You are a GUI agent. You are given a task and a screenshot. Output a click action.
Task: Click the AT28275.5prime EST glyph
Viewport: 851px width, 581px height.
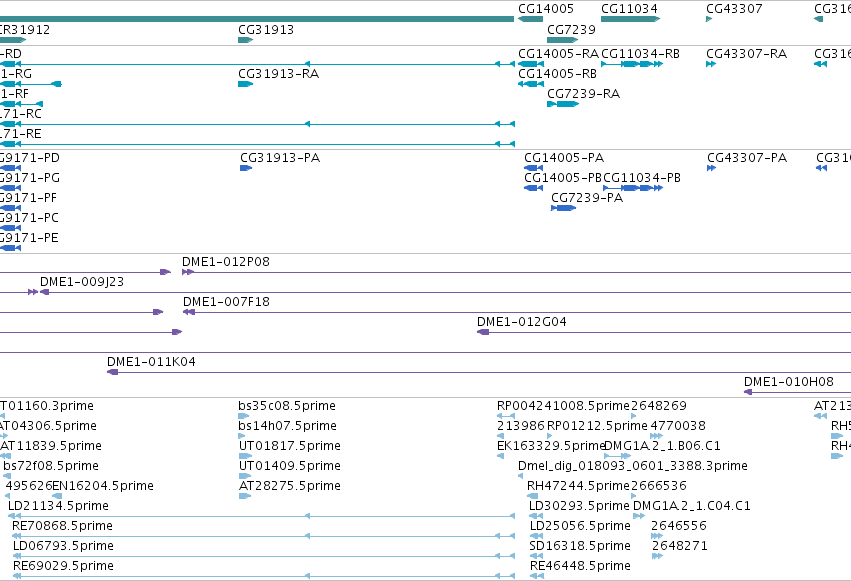click(245, 496)
